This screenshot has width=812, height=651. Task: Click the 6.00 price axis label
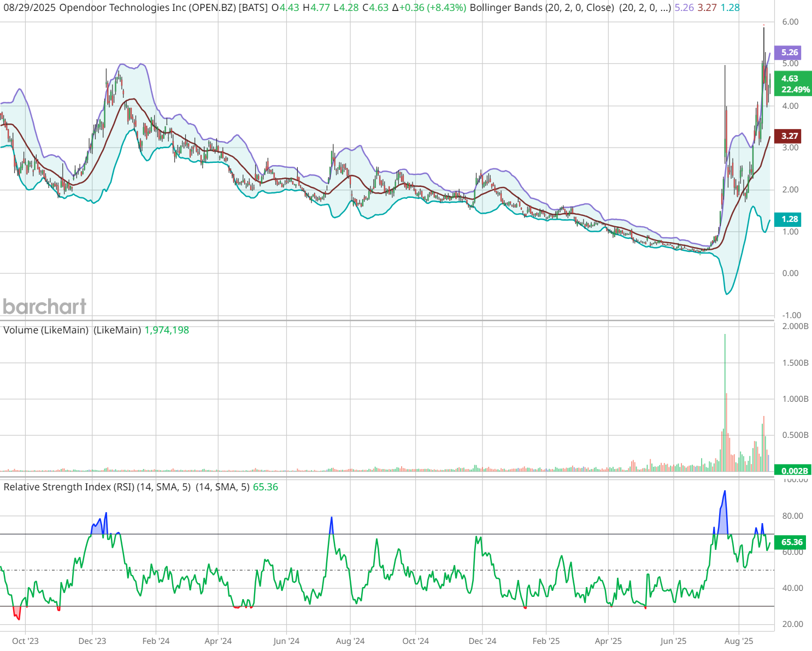point(790,22)
